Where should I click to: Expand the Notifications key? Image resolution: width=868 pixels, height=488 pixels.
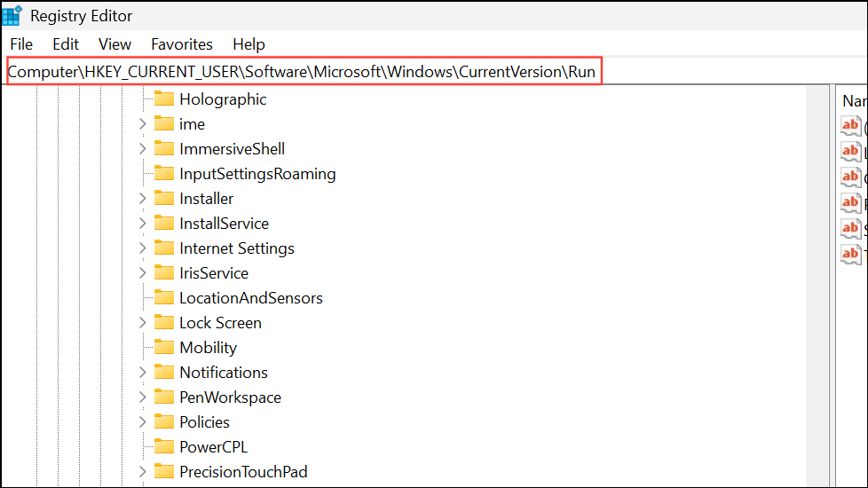142,373
